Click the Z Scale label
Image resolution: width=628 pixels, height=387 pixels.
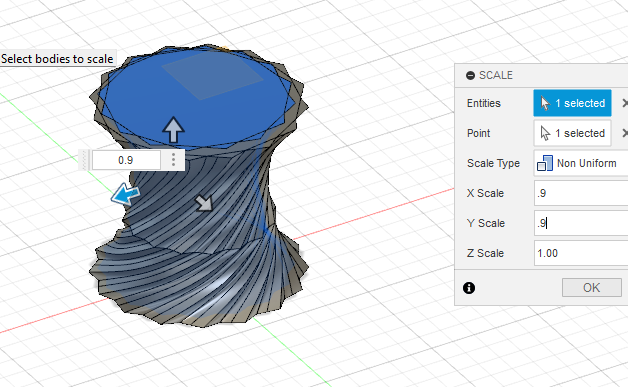point(485,253)
